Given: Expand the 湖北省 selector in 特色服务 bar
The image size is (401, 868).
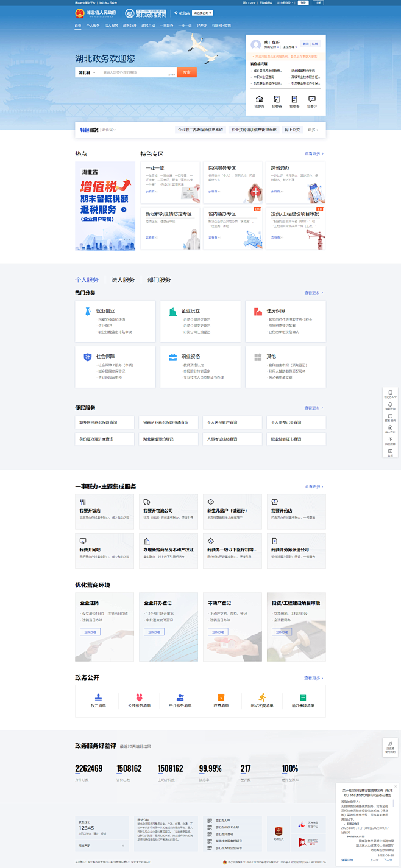Looking at the screenshot, I should point(108,130).
